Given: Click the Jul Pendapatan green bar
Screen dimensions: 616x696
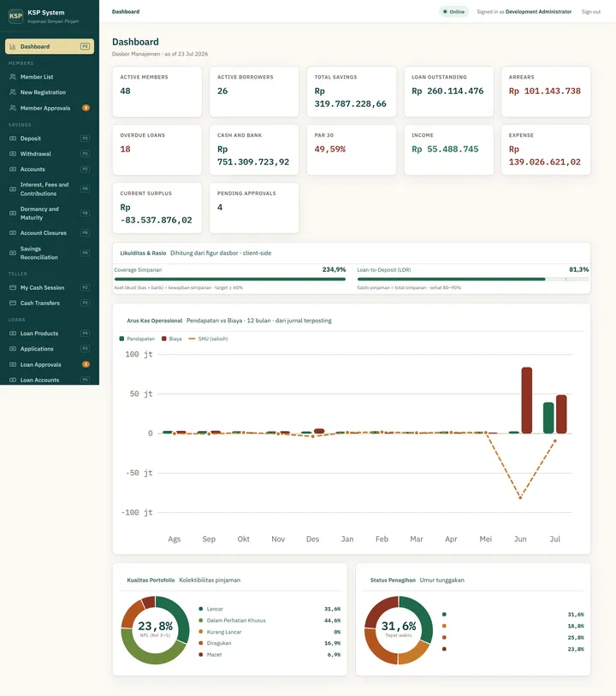Looking at the screenshot, I should [548, 418].
